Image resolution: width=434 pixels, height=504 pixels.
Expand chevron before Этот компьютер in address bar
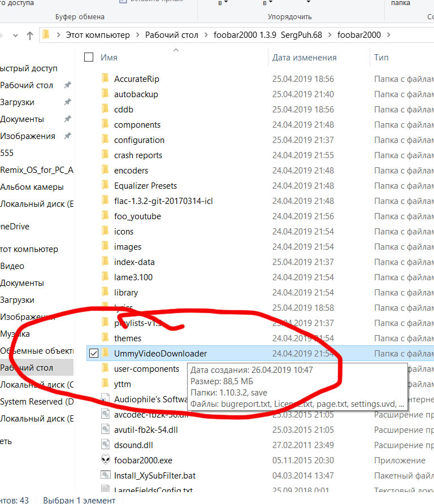click(x=59, y=34)
